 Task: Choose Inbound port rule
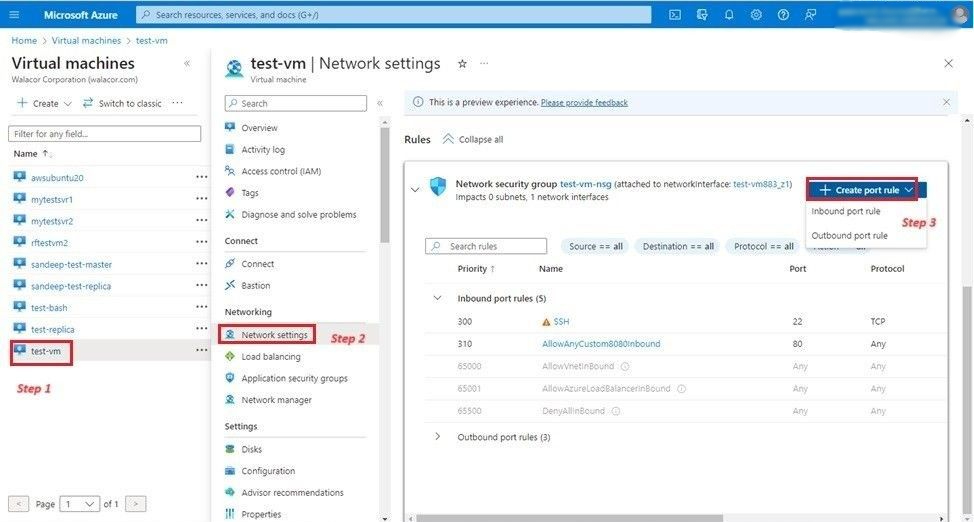click(x=846, y=211)
